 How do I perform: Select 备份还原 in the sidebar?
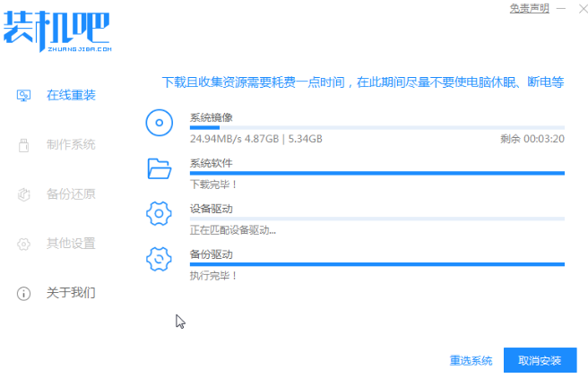tap(71, 194)
